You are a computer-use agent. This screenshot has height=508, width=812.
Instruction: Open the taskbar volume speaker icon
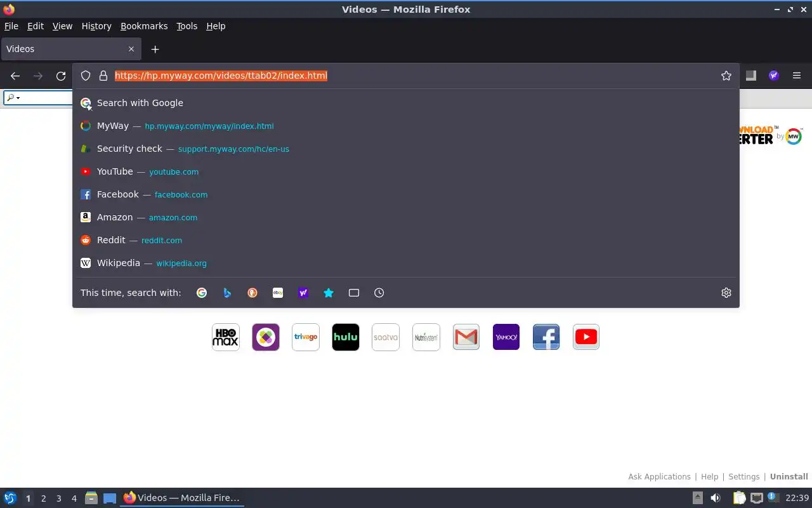[x=716, y=498]
